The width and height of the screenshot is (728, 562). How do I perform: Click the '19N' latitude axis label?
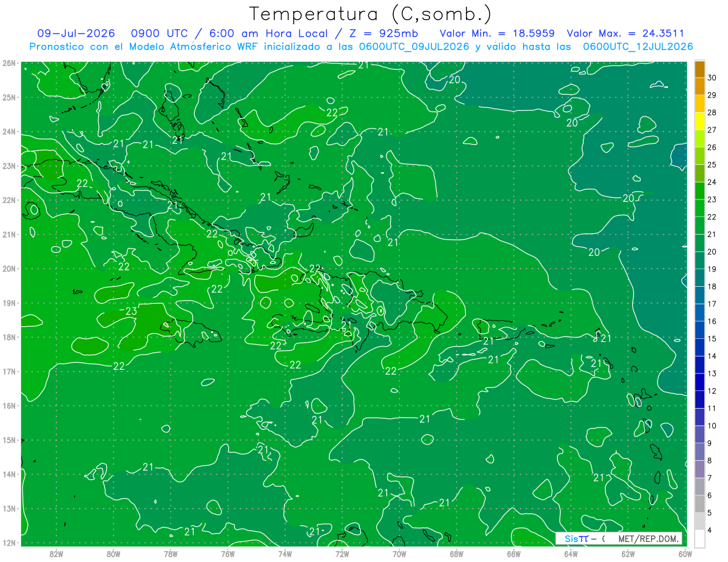(8, 303)
